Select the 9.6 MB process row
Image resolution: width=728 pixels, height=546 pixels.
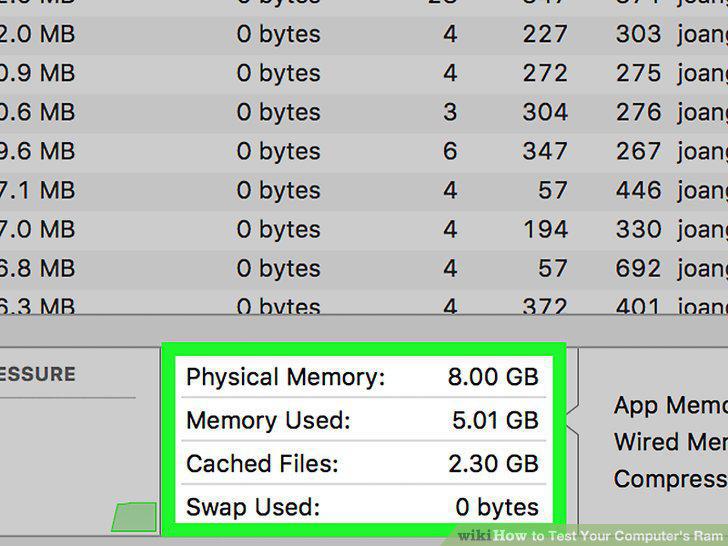(x=364, y=152)
